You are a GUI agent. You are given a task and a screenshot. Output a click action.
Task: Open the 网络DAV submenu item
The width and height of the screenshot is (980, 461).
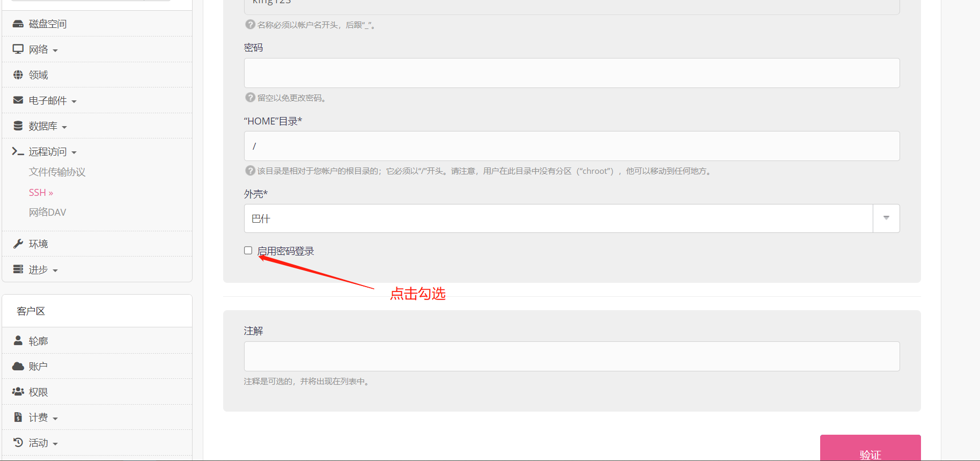click(x=47, y=213)
